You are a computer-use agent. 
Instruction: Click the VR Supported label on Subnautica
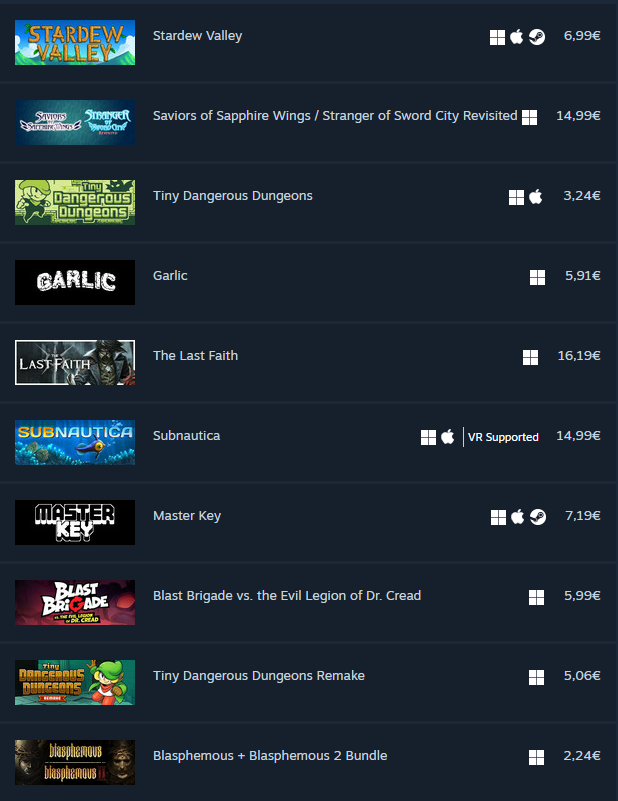pos(503,437)
